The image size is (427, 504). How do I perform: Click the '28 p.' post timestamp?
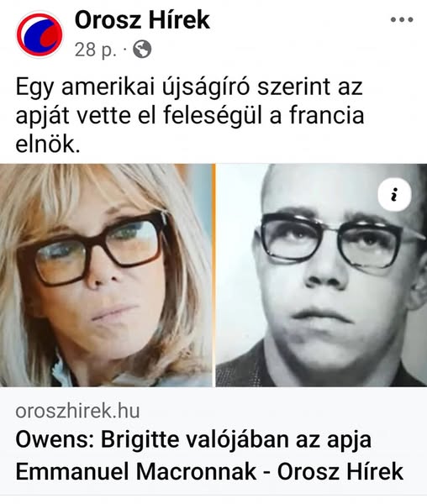[95, 50]
